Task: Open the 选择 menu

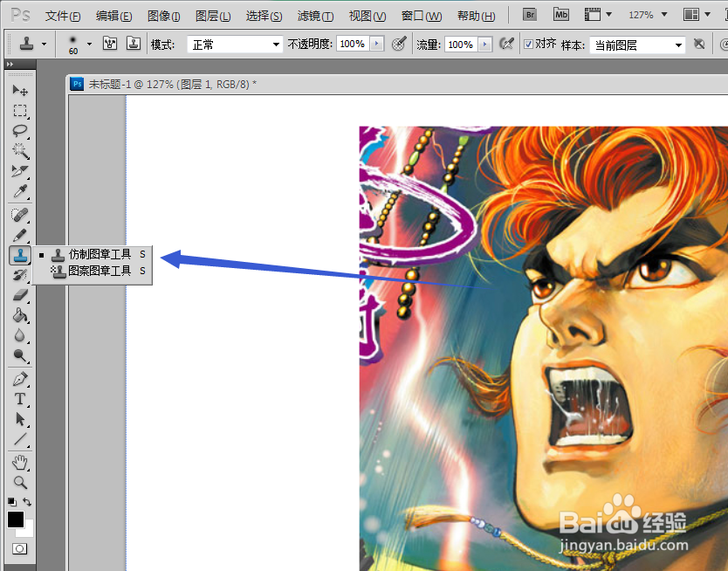Action: 264,17
